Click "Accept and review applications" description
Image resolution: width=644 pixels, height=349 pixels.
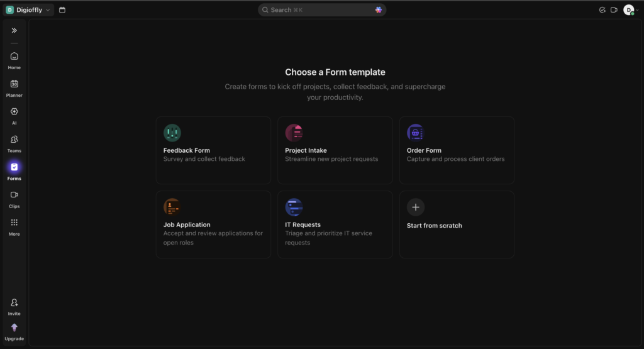[213, 238]
